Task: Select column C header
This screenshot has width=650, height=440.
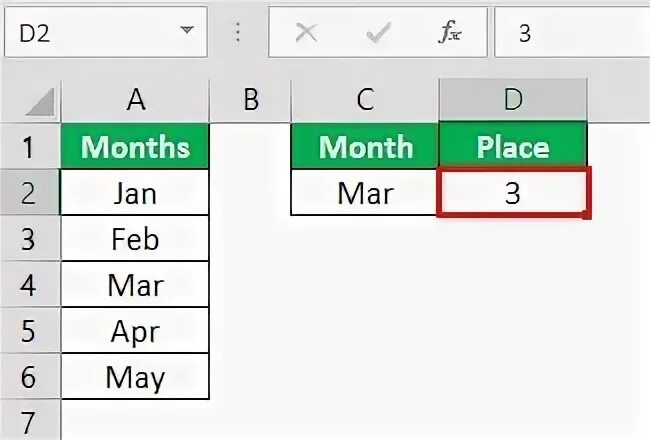Action: 365,100
